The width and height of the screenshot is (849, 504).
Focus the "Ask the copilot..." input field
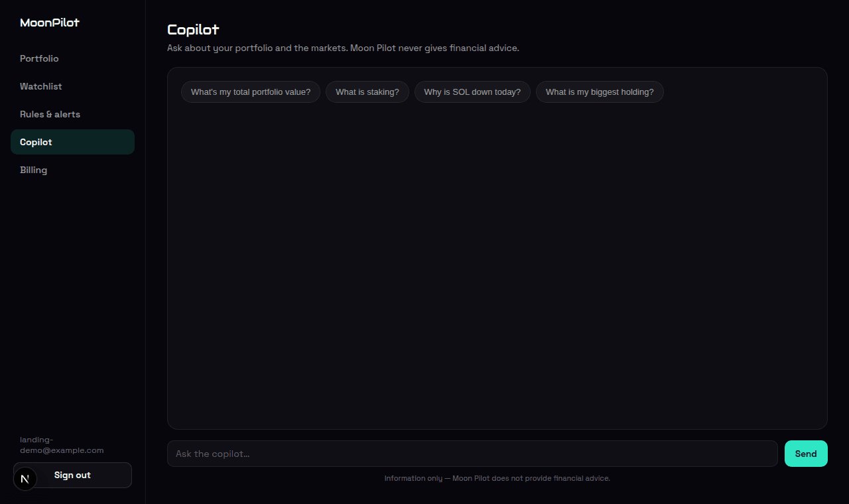[472, 454]
